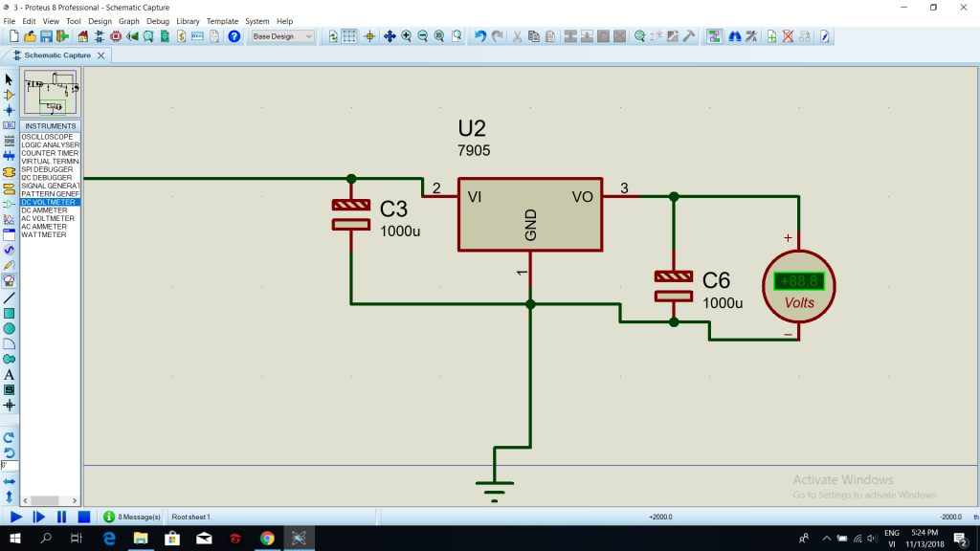Choose OSCILLOSCOPE in the instruments list
Image resolution: width=980 pixels, height=551 pixels.
point(47,137)
